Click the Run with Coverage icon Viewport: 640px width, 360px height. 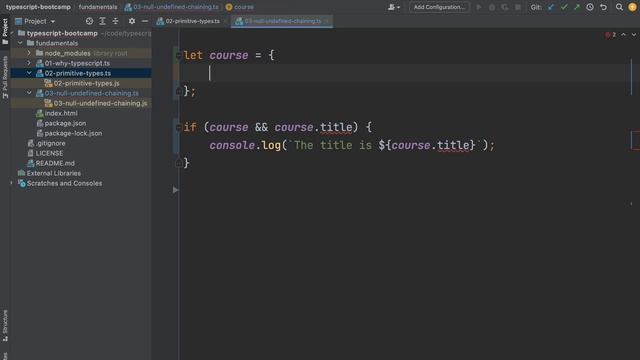coord(505,7)
